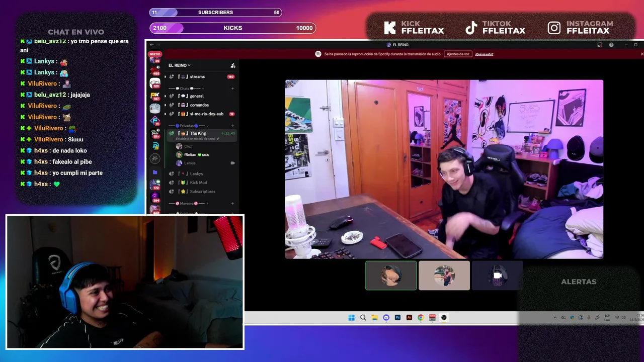Open the server icon with 1K+ badge

[155, 133]
